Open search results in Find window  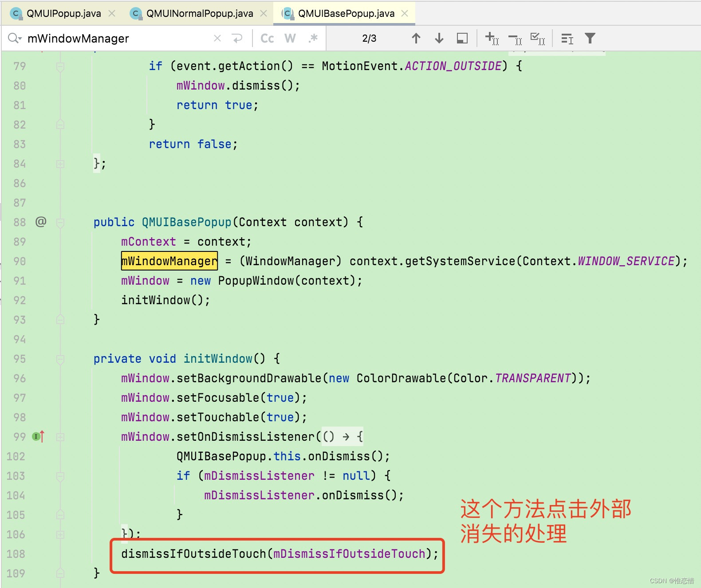(x=462, y=39)
